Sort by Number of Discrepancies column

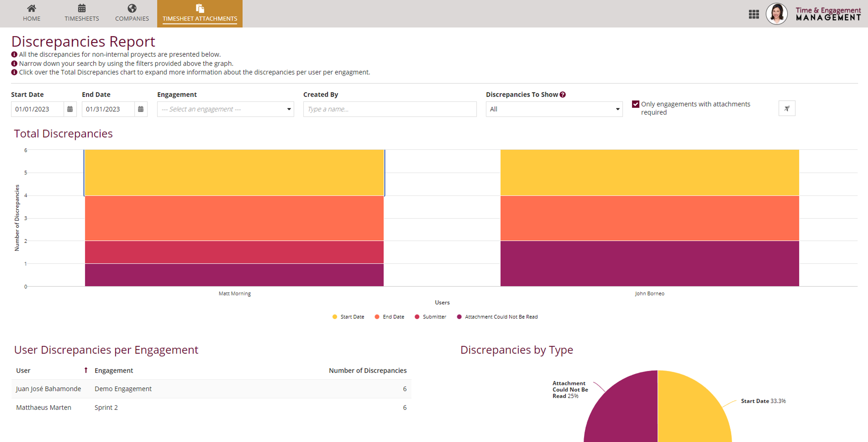click(368, 370)
